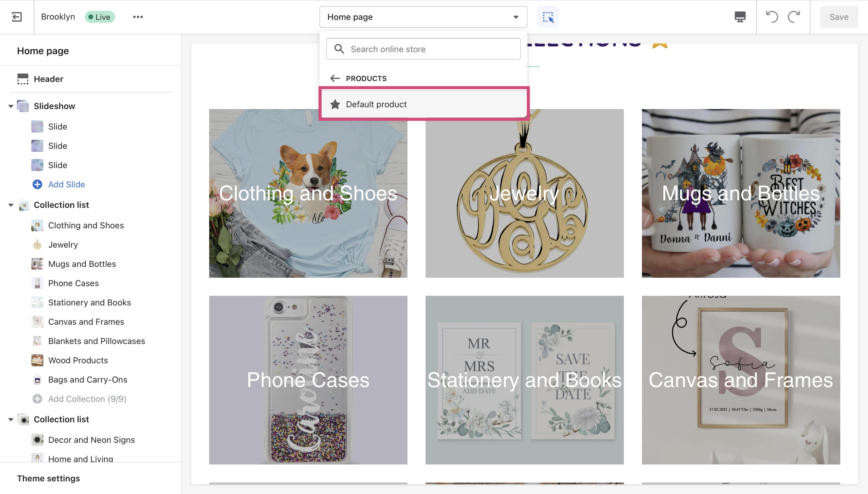
Task: Click the exit editor back icon
Action: (17, 17)
